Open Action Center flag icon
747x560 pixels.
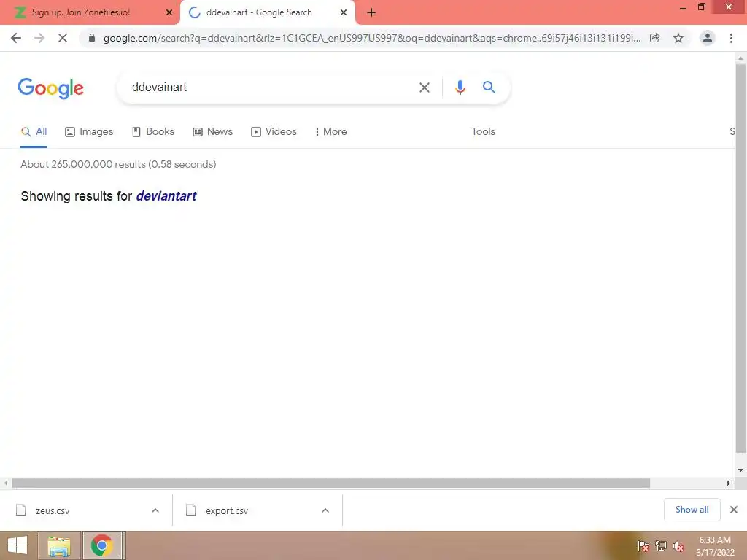(x=643, y=546)
